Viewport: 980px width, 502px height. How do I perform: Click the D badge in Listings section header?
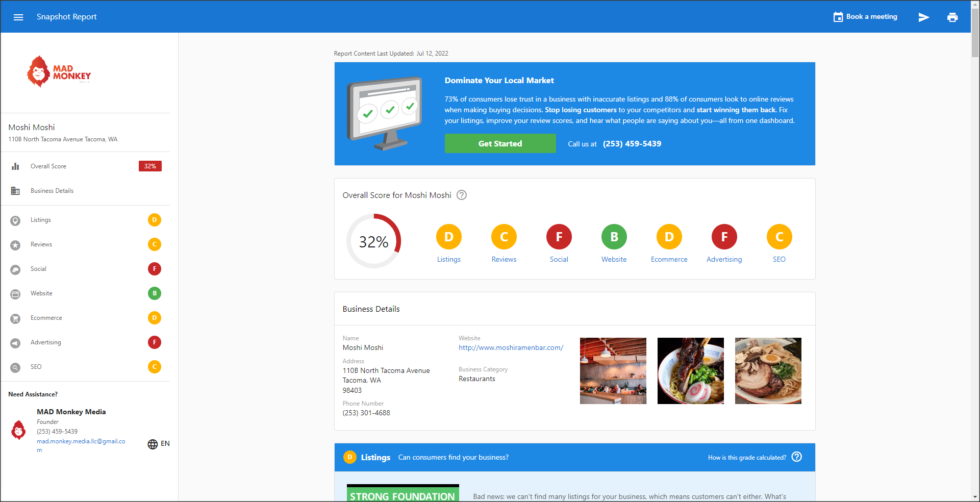(349, 457)
